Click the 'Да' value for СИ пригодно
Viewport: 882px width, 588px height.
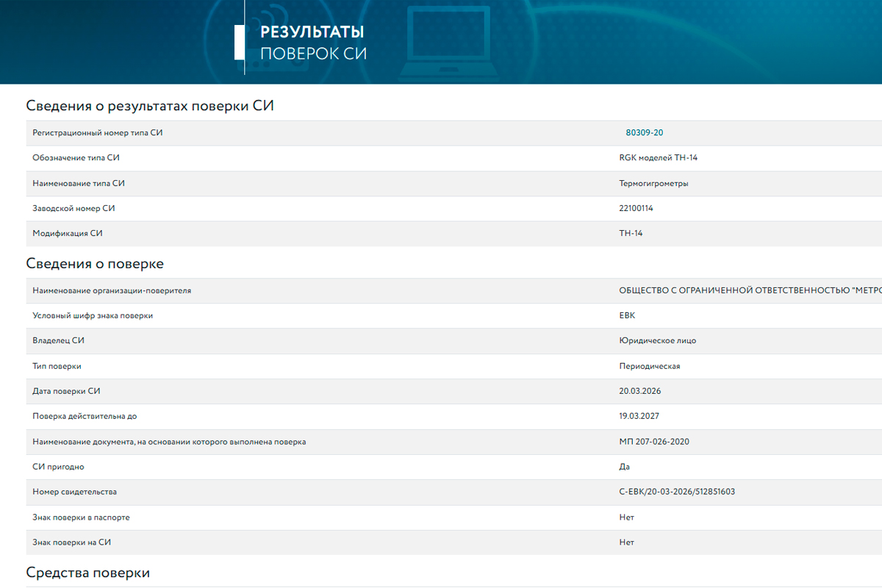click(x=625, y=467)
